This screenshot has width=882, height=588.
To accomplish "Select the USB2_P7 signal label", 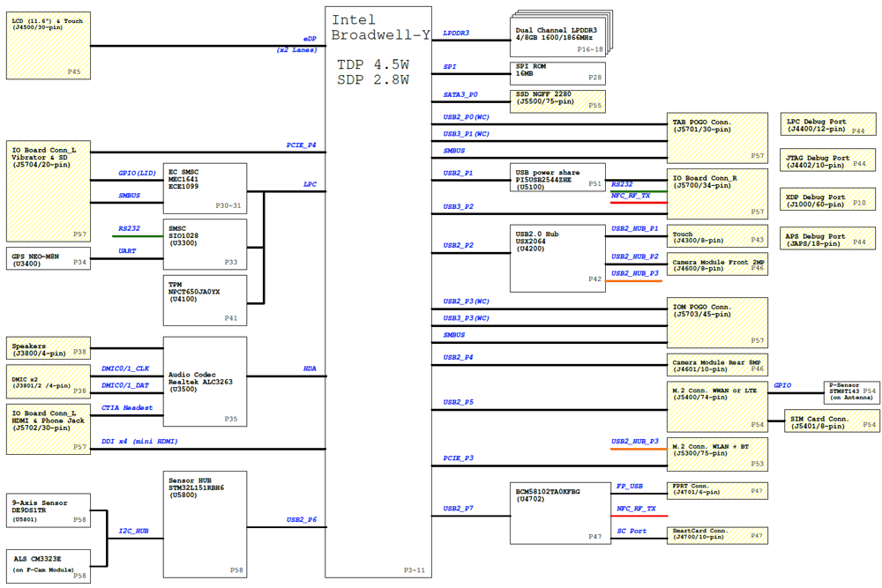I will (x=459, y=509).
